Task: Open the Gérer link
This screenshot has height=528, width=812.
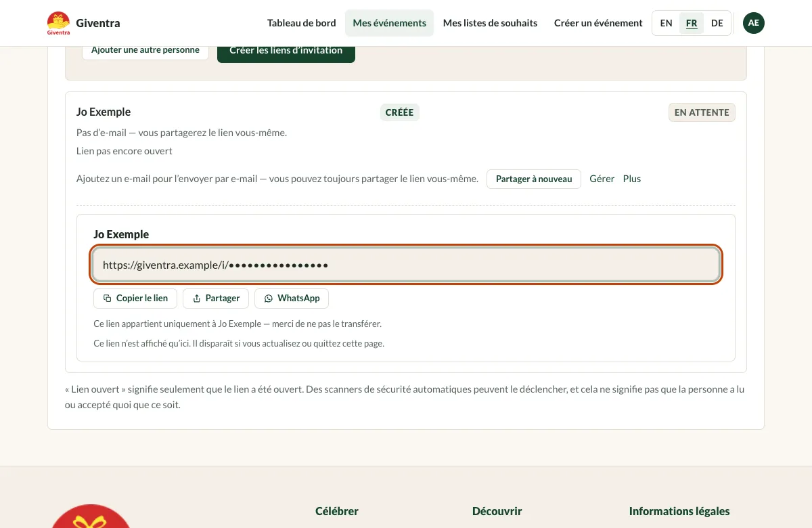Action: (x=602, y=179)
